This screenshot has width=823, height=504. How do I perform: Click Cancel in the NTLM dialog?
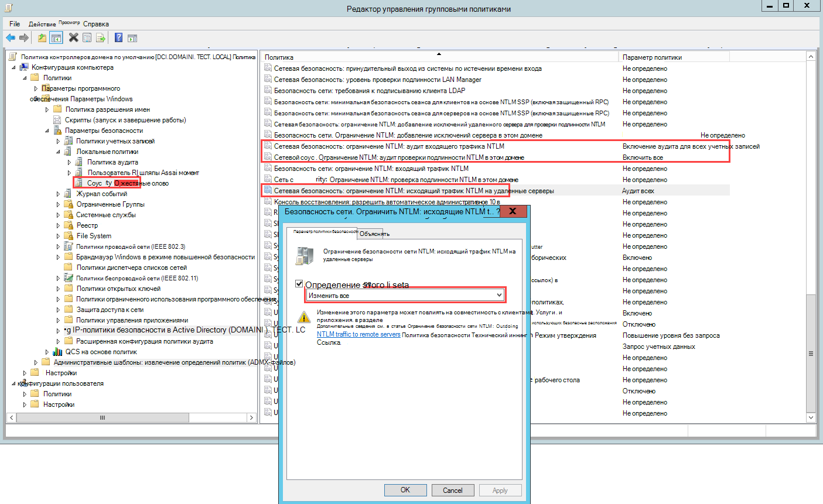coord(453,490)
